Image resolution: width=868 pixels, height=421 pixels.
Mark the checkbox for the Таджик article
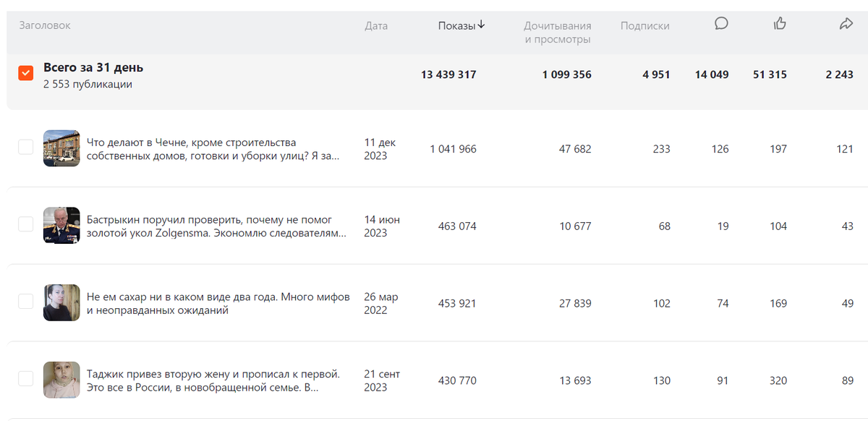[25, 379]
